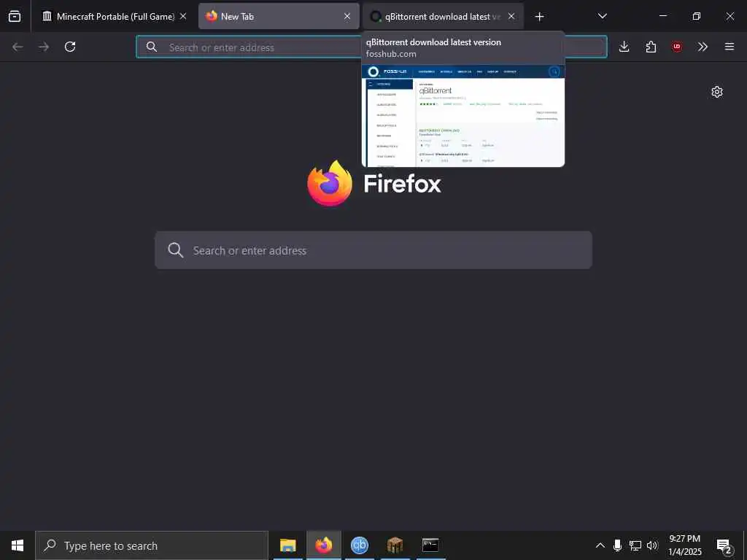This screenshot has height=560, width=747.
Task: Click the address bar field
Action: point(371,47)
